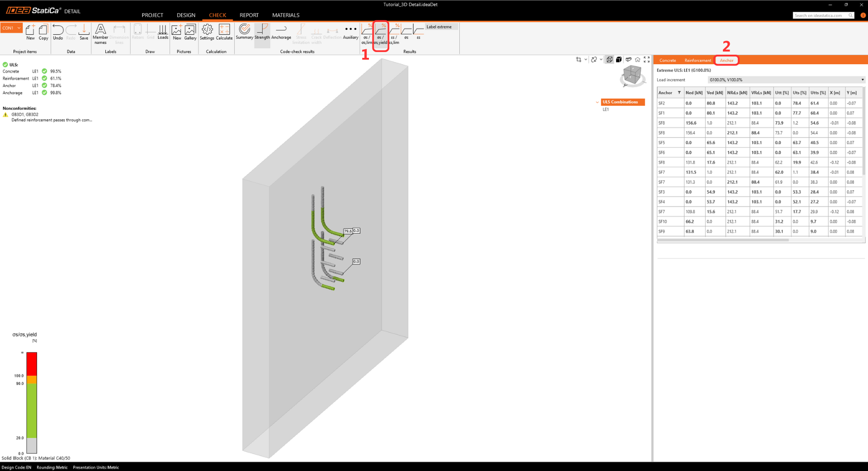This screenshot has height=471, width=868.
Task: Click the anchor table horizontal scrollbar
Action: coord(723,240)
